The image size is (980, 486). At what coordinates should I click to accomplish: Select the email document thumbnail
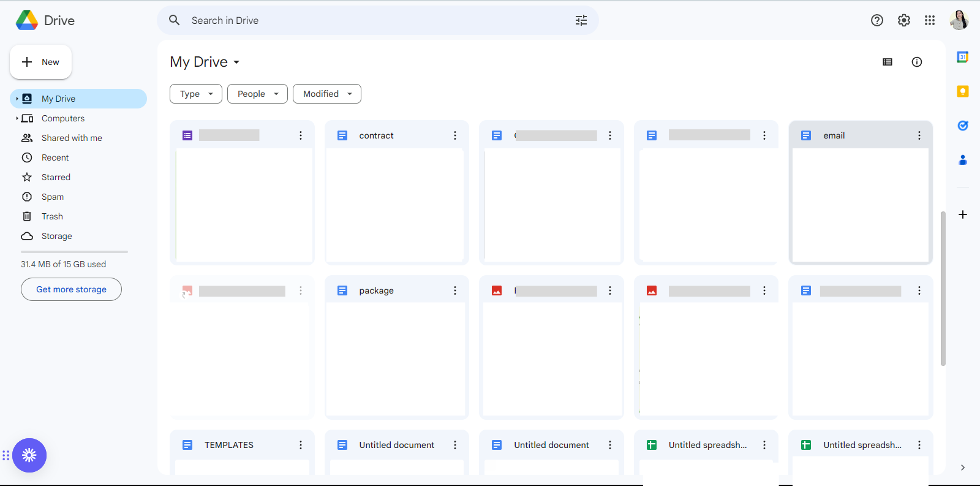tap(861, 205)
